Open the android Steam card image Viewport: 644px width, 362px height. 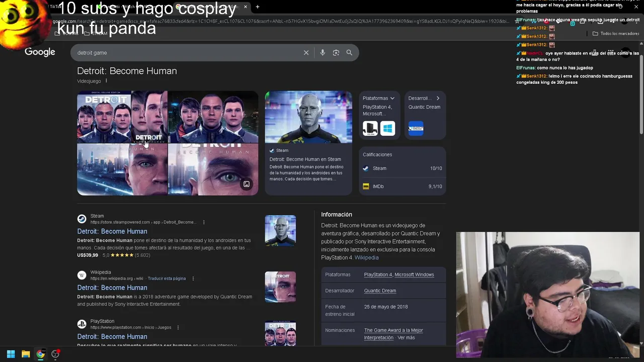point(308,117)
